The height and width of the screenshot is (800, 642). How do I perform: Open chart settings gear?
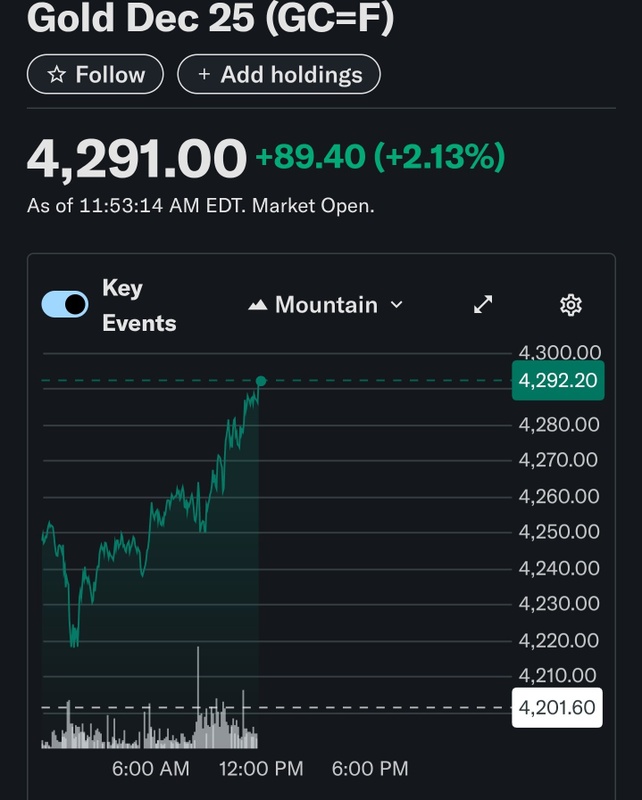[571, 305]
